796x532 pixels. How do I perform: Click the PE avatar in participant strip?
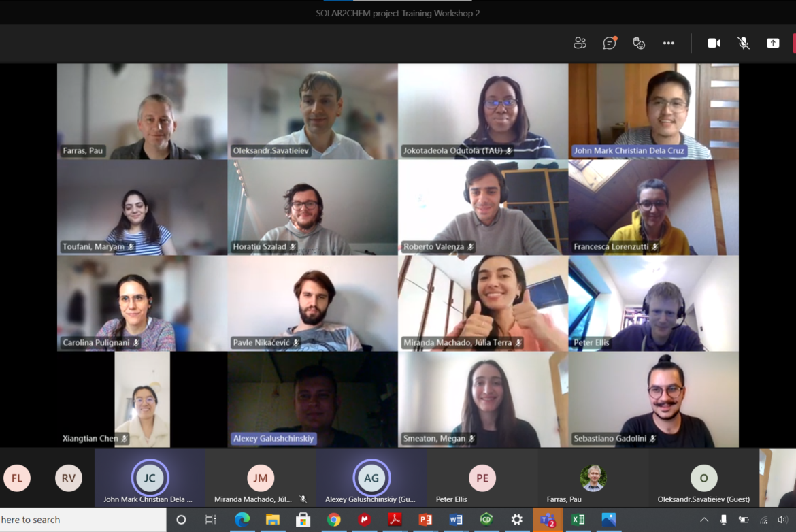(482, 478)
